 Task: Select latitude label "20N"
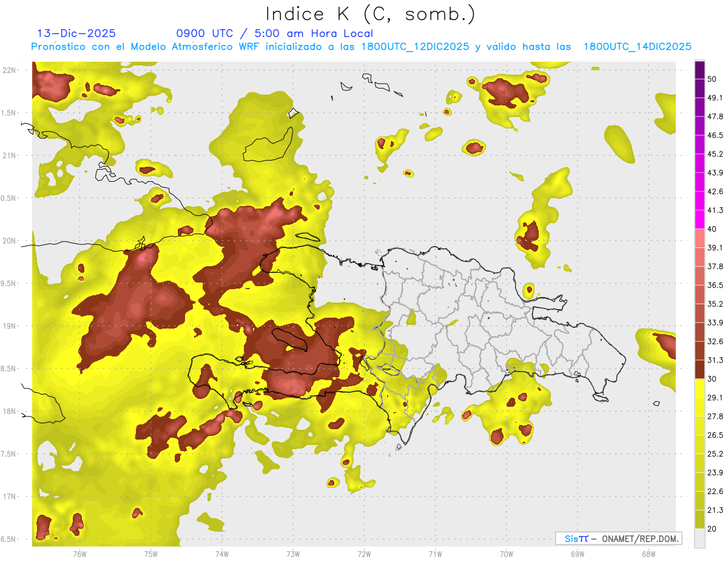coord(9,241)
